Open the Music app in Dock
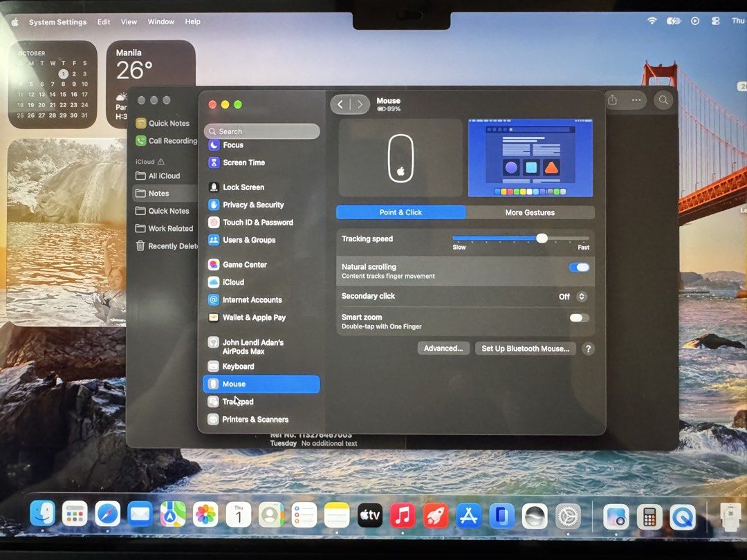This screenshot has width=747, height=560. pos(403,515)
